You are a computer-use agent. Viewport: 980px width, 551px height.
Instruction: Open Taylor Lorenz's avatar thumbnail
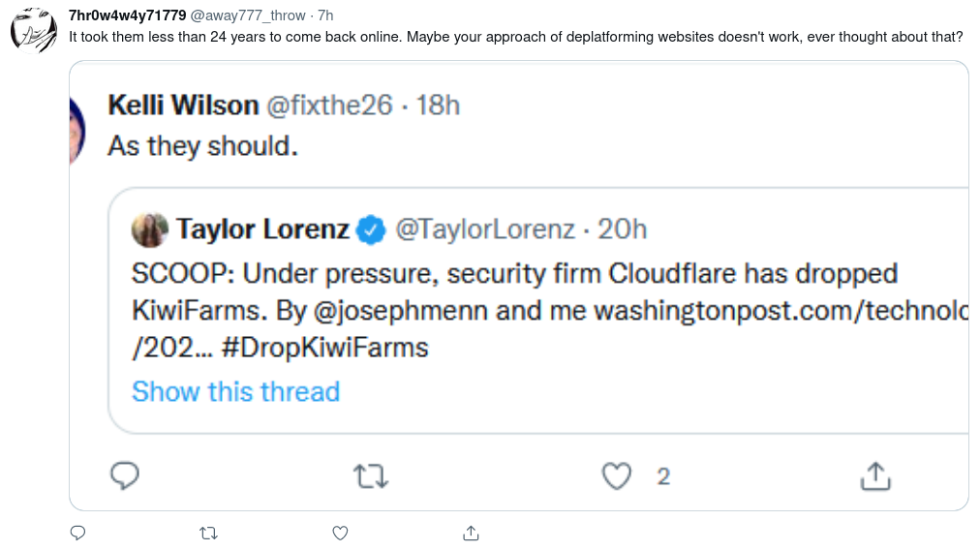coord(150,230)
